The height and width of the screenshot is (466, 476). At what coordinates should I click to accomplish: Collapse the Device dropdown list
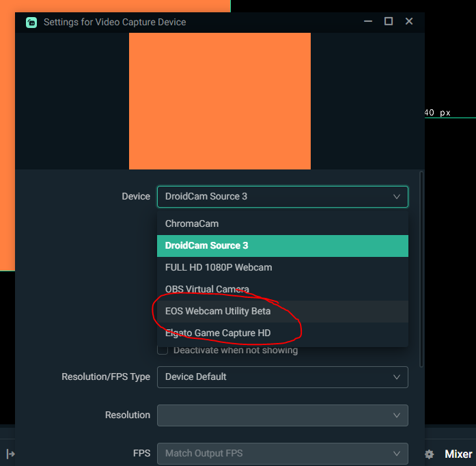[397, 197]
